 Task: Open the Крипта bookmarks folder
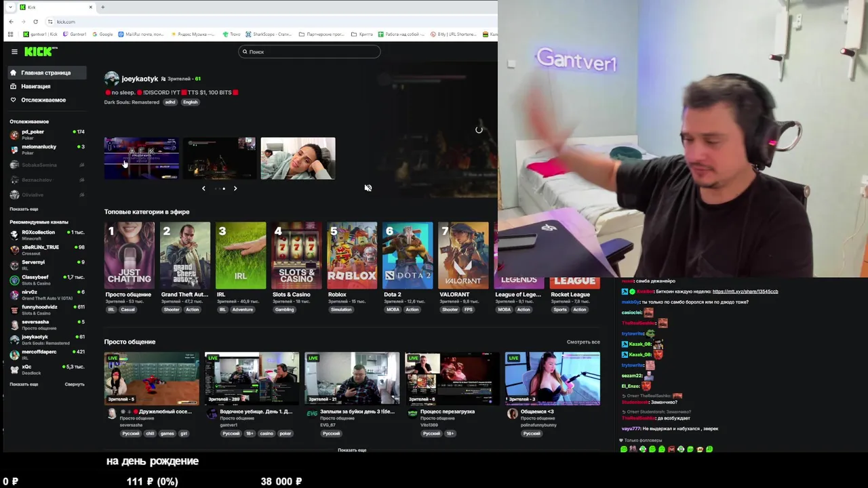362,34
